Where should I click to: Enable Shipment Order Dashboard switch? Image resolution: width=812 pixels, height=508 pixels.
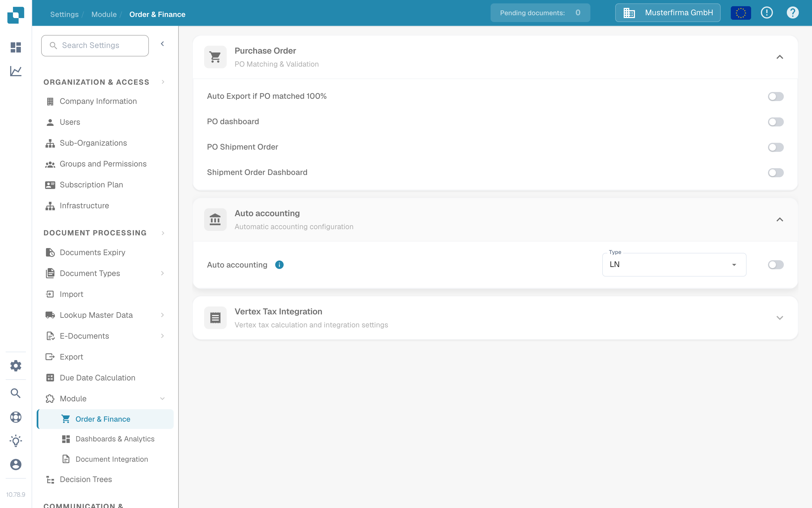point(776,173)
